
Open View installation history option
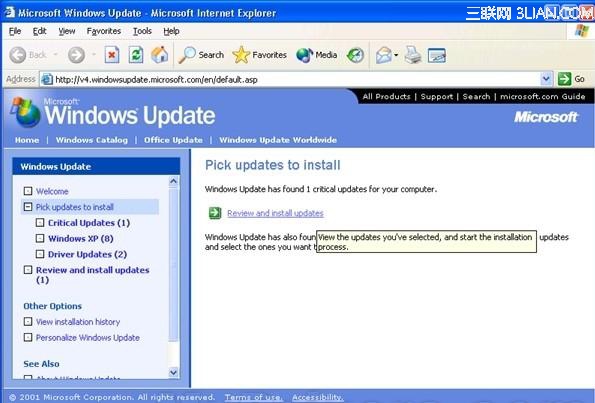point(78,322)
